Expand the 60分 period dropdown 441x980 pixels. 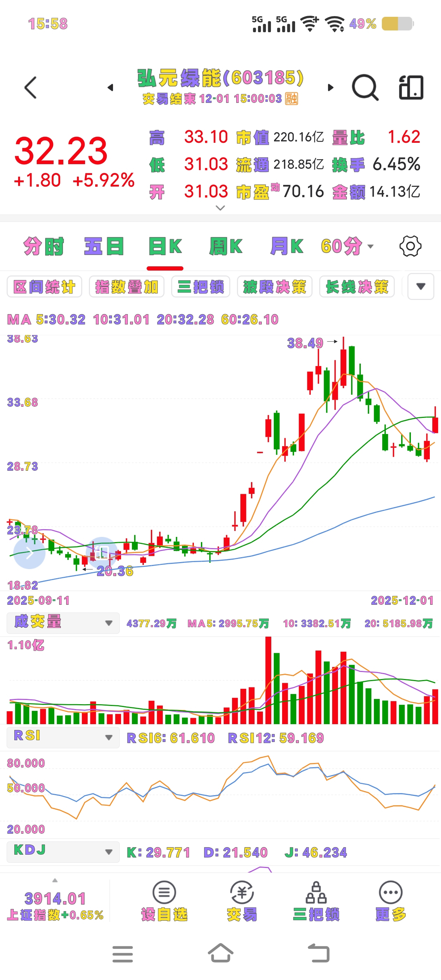tap(348, 246)
